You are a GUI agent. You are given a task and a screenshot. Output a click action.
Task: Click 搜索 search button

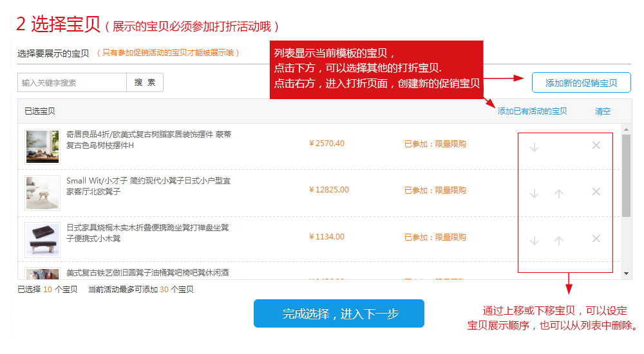(x=144, y=82)
